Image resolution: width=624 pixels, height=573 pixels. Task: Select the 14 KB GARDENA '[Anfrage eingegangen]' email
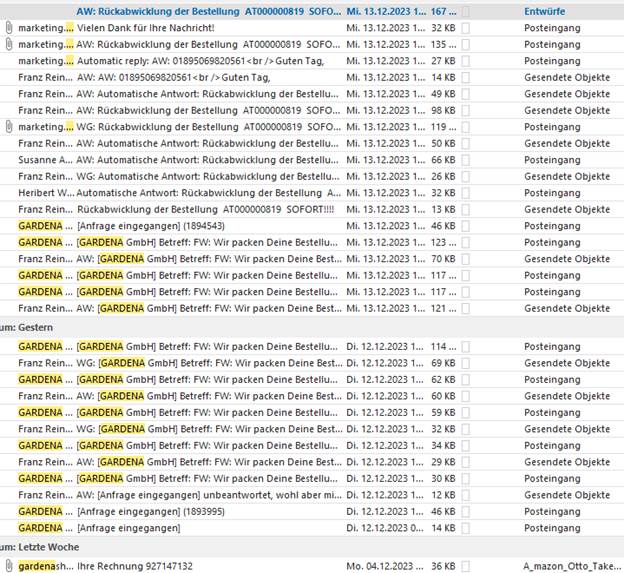tap(312, 528)
